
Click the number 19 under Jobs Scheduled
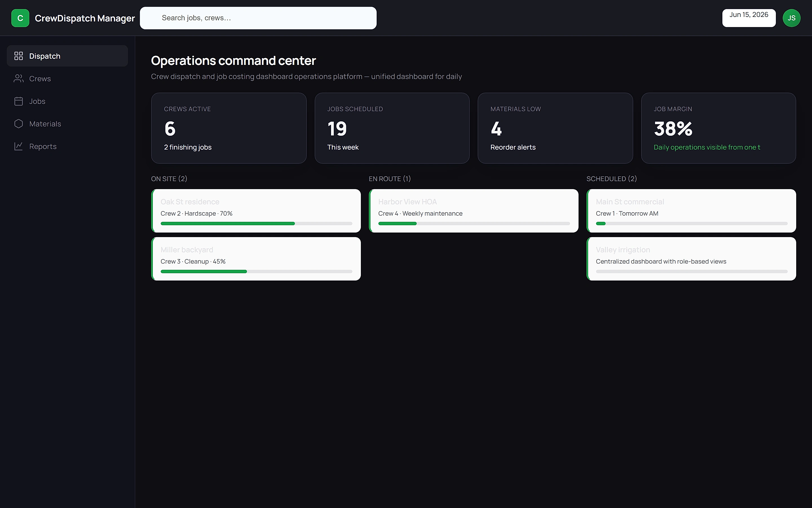coord(337,129)
